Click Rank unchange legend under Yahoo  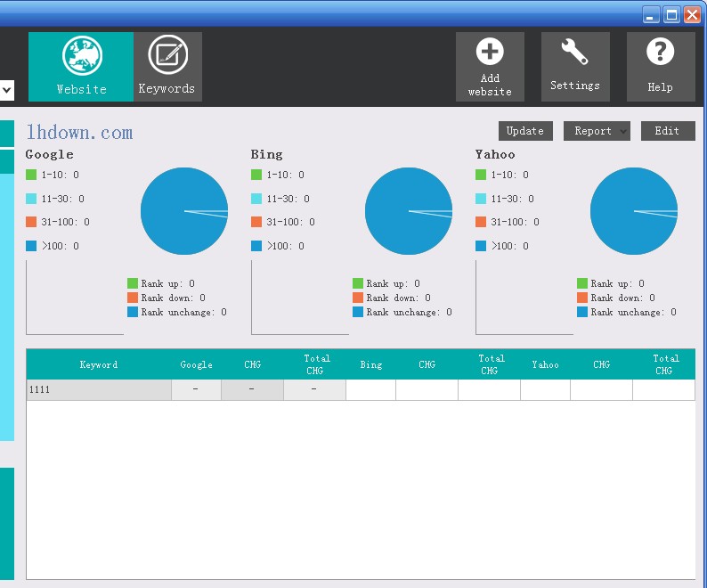[627, 313]
